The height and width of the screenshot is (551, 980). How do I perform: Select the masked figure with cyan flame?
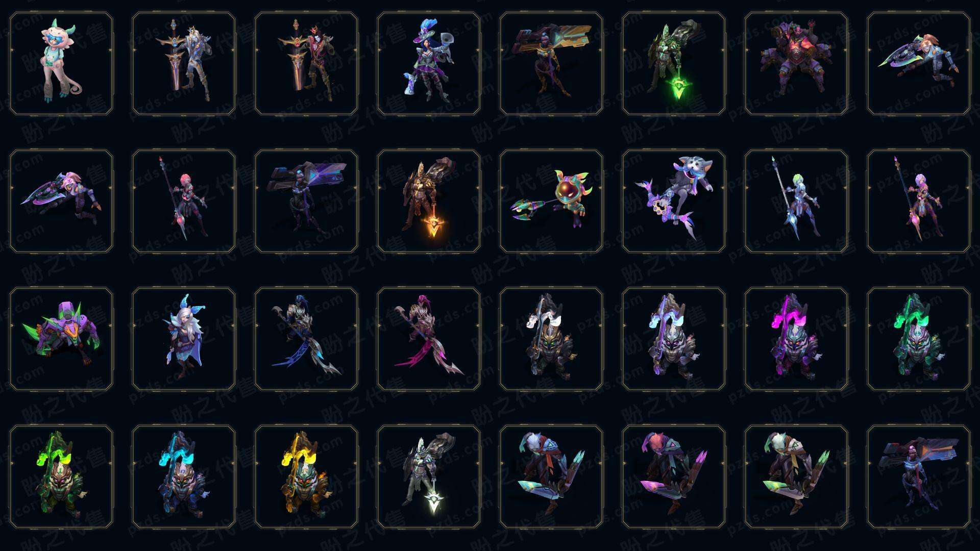pos(184,477)
